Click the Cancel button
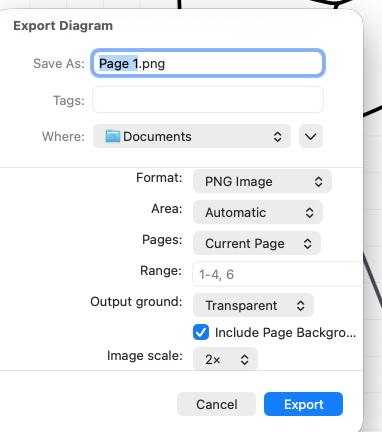This screenshot has height=432, width=382. click(x=216, y=404)
